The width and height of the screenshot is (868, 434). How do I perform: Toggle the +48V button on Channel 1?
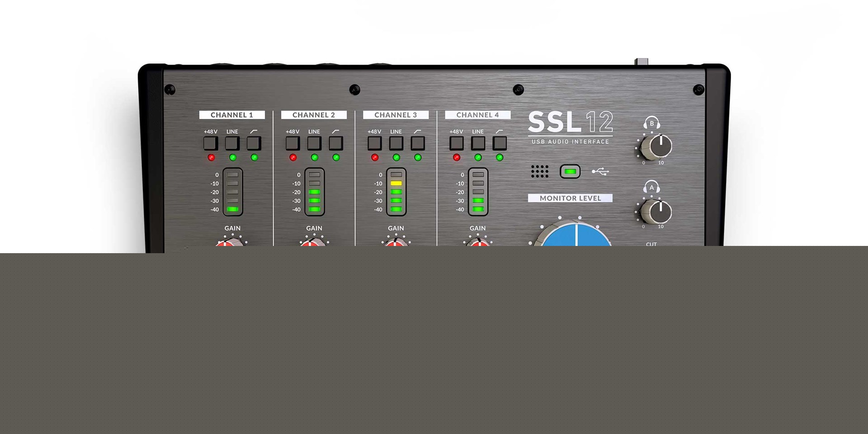point(211,143)
